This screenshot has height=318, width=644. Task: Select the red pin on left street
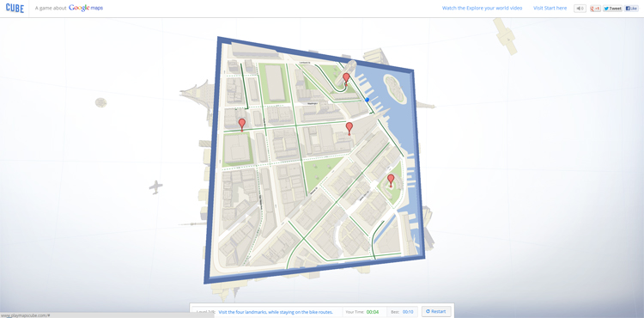click(x=242, y=125)
